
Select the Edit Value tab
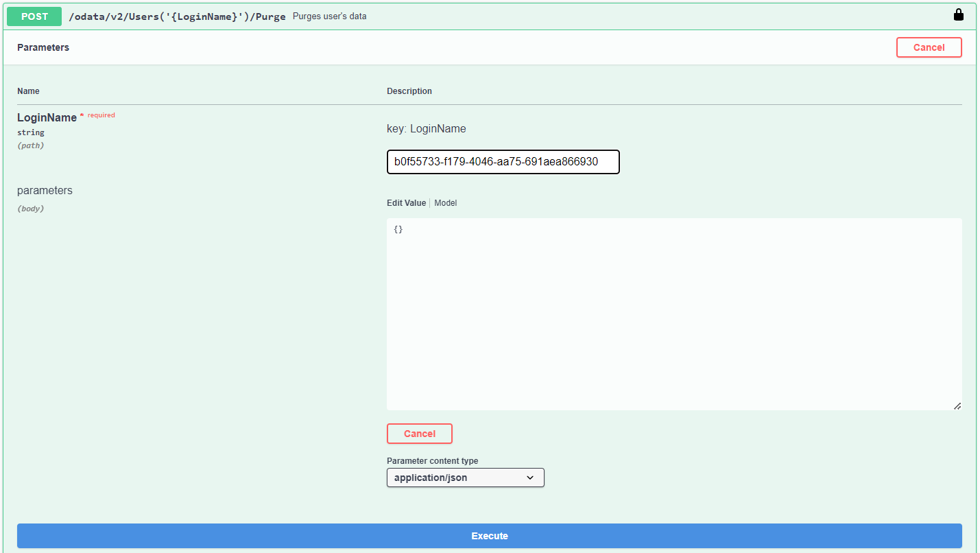tap(406, 203)
